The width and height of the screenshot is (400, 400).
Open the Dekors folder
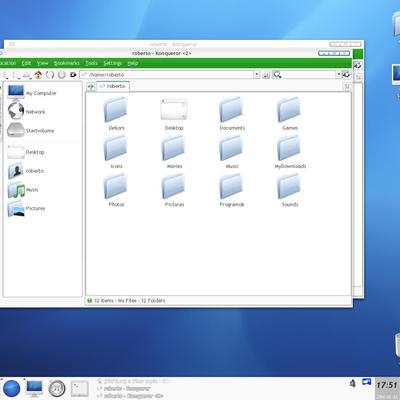tap(115, 114)
